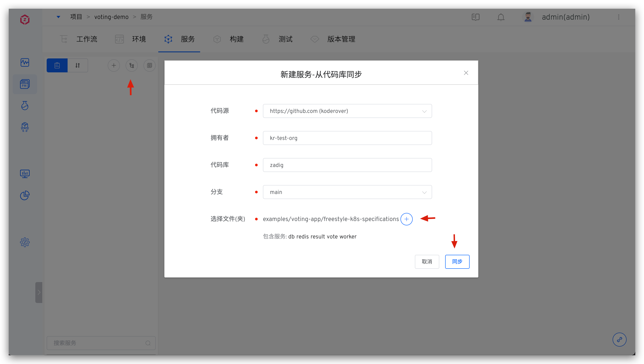Click the plus icon beside the file path

tap(407, 219)
